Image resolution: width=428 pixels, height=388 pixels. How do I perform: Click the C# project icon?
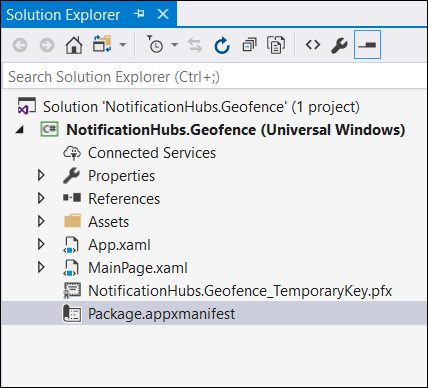49,129
